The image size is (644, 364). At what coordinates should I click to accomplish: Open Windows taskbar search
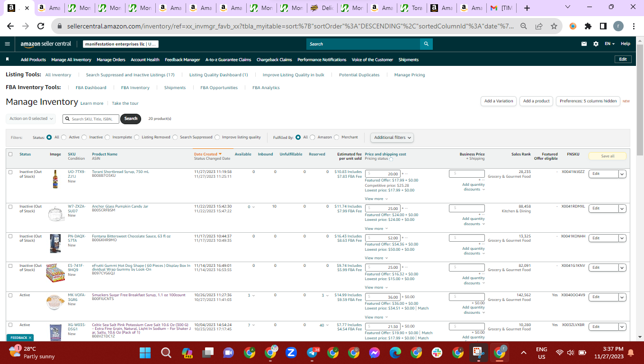tap(166, 353)
